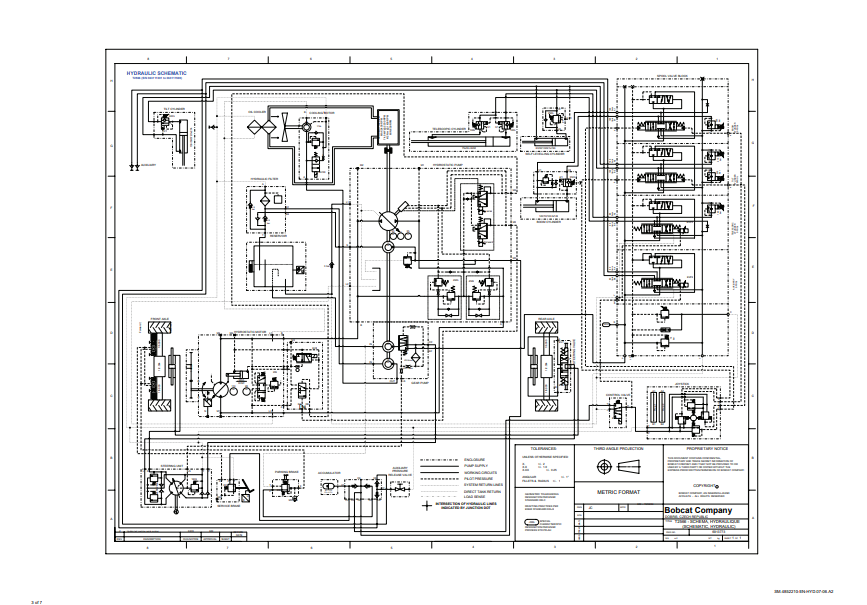Screen dimensions: 867x605
Task: Click the steering unit rotary symbol
Action: click(176, 489)
